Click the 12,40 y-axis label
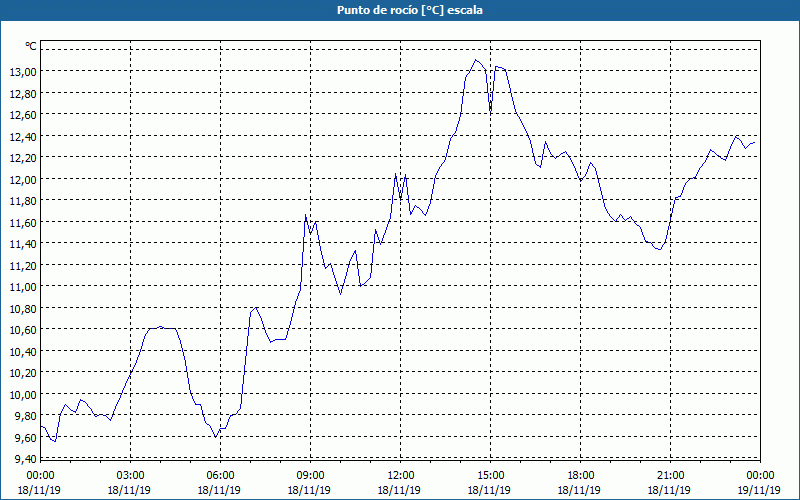This screenshot has width=800, height=500. pyautogui.click(x=23, y=136)
